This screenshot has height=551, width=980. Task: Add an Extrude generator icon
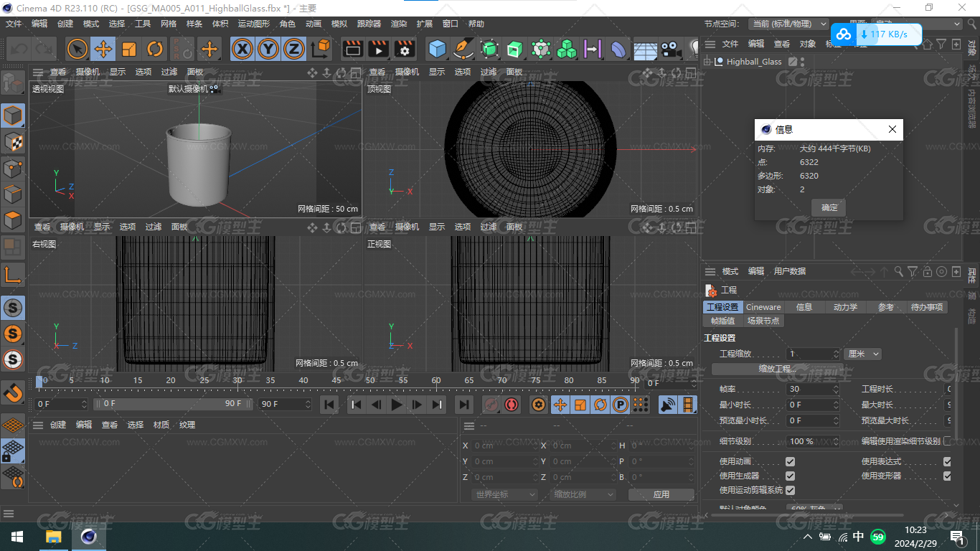click(x=515, y=49)
